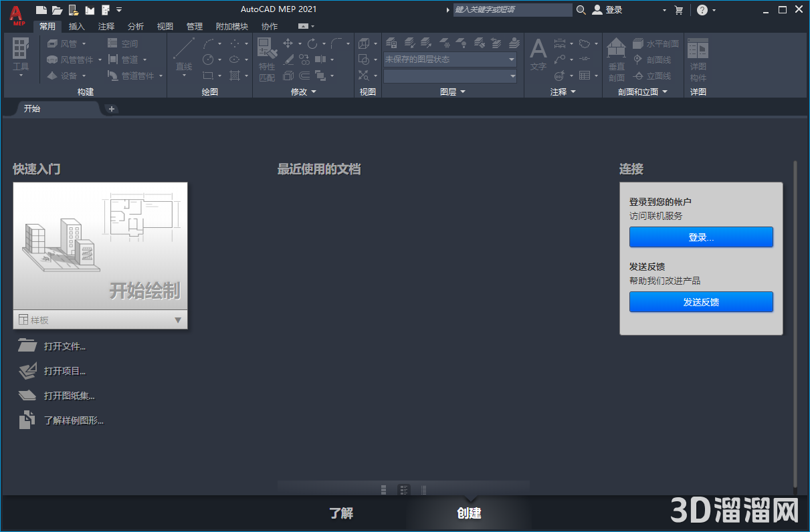Screen dimensions: 810x532
Task: Expand the 注释 panel title arrow
Action: point(573,92)
